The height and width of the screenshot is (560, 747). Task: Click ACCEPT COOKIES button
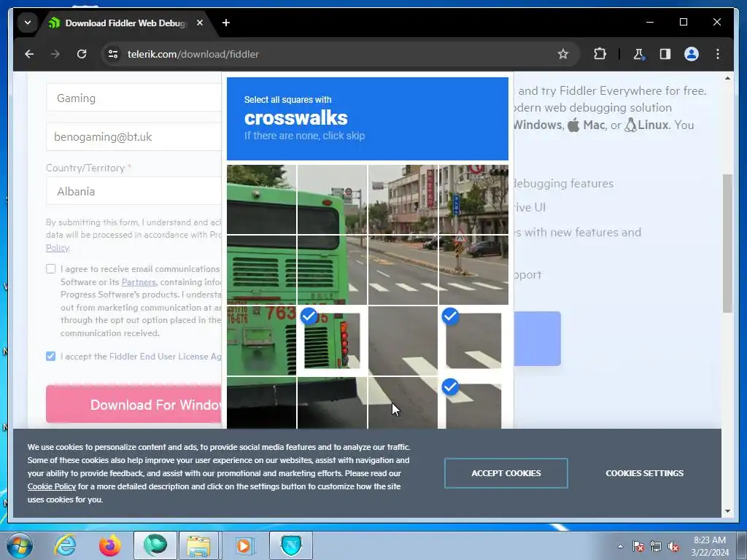click(506, 473)
